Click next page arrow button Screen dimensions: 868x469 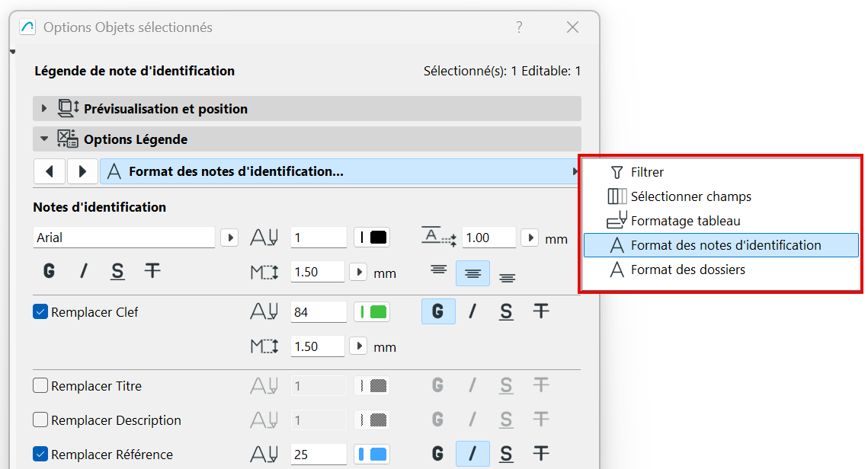point(82,171)
